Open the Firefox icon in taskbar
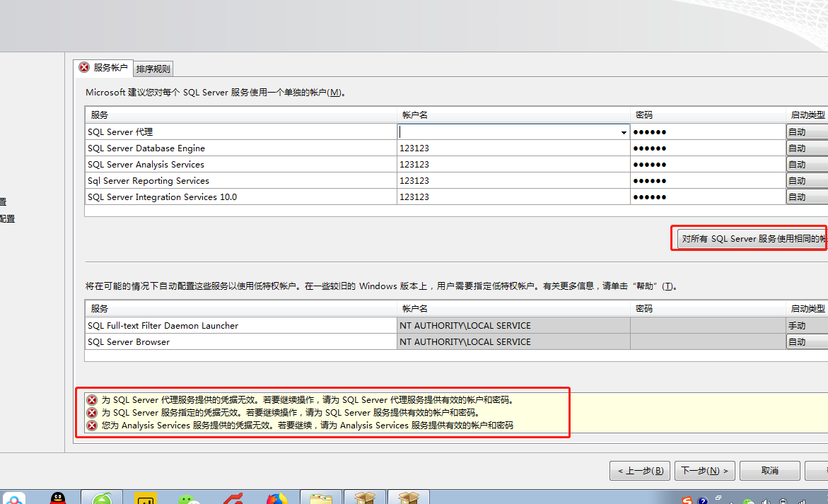This screenshot has width=828, height=504. (x=276, y=498)
